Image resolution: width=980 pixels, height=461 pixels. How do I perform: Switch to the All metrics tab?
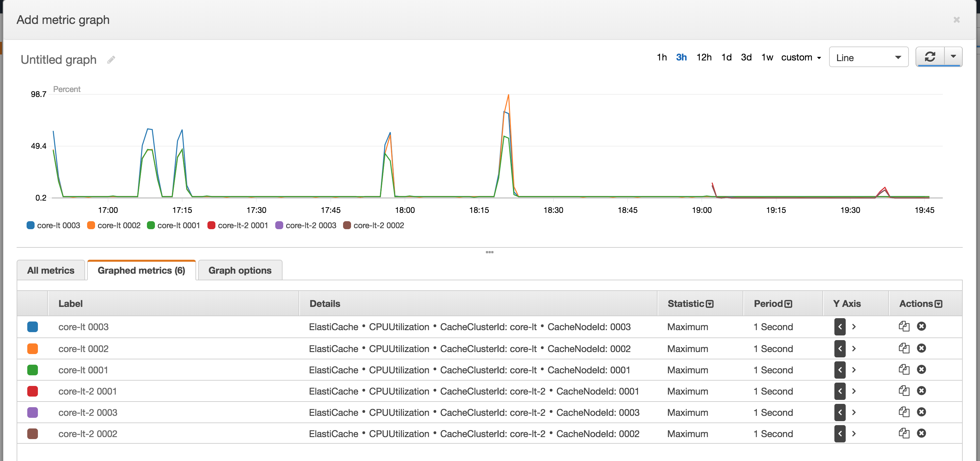(51, 270)
